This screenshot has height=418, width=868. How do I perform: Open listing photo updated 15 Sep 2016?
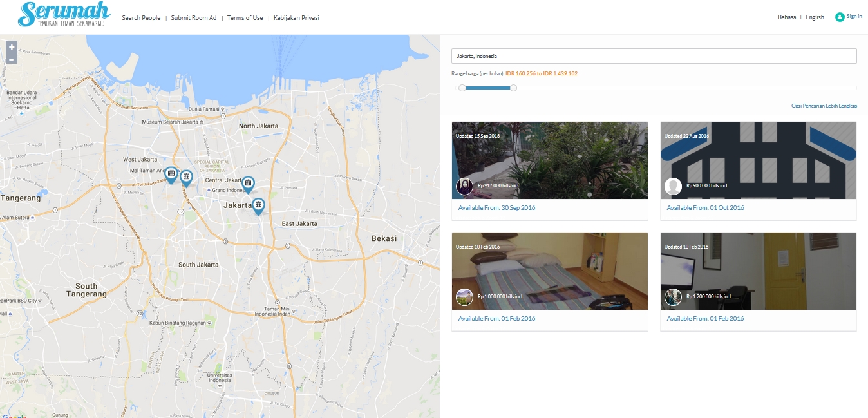point(550,160)
